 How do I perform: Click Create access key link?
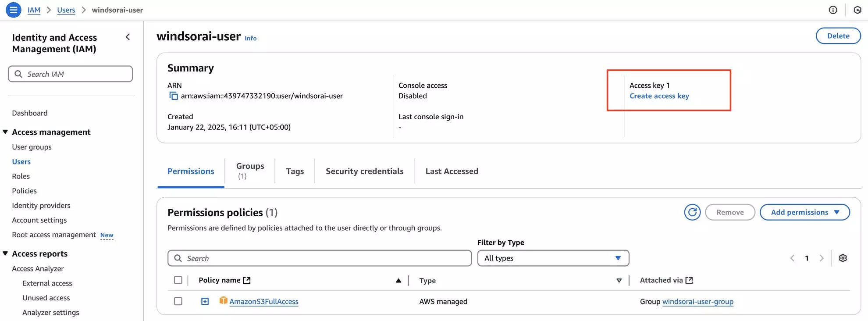pos(659,96)
